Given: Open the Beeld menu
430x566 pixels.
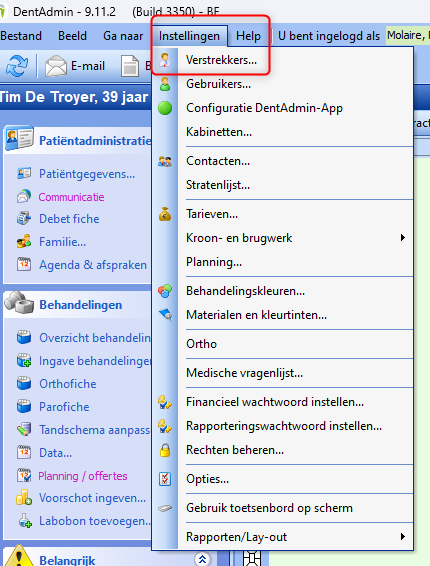Looking at the screenshot, I should (72, 36).
